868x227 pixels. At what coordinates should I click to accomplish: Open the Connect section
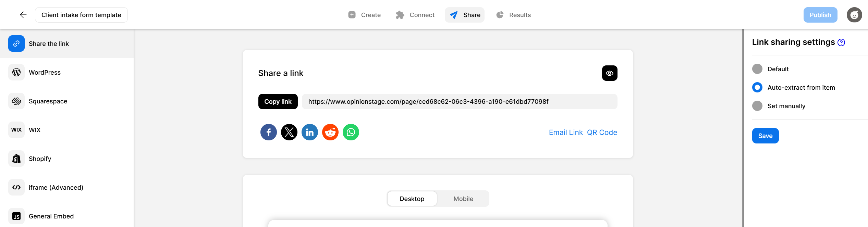coord(415,15)
